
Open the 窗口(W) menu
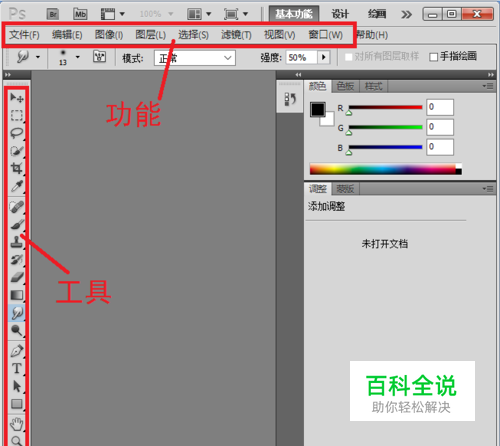[325, 35]
